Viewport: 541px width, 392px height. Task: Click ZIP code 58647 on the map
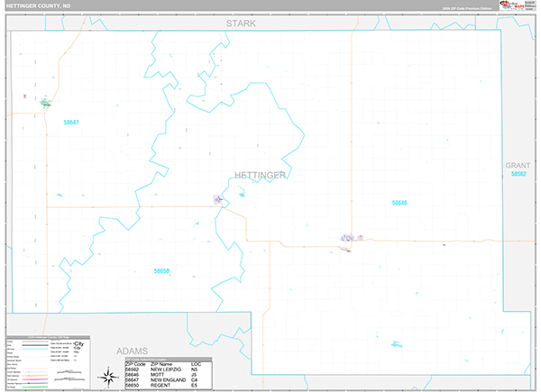(71, 123)
